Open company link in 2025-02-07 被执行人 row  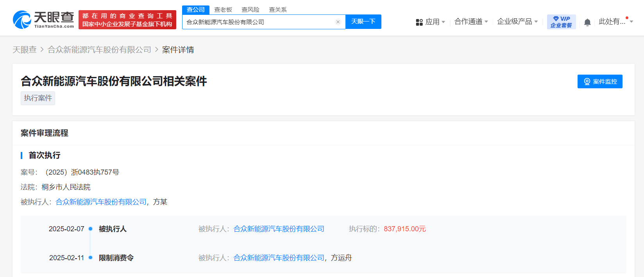pyautogui.click(x=279, y=229)
